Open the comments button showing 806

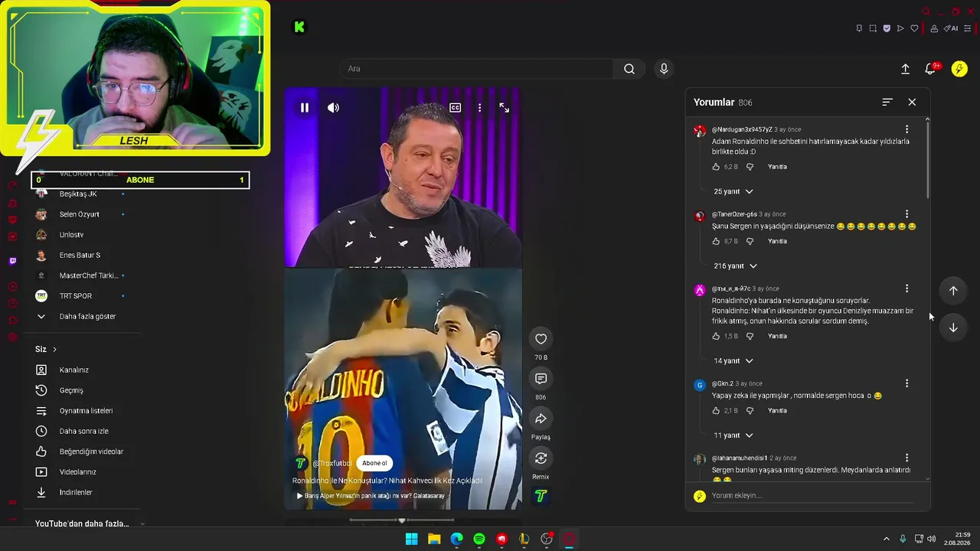click(541, 379)
